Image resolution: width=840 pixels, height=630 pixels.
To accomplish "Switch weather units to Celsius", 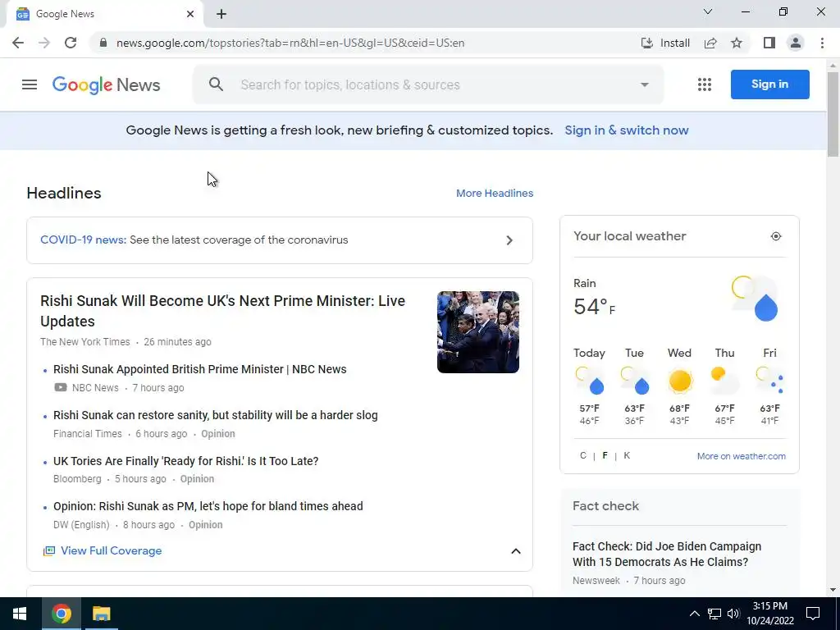I will coord(583,455).
